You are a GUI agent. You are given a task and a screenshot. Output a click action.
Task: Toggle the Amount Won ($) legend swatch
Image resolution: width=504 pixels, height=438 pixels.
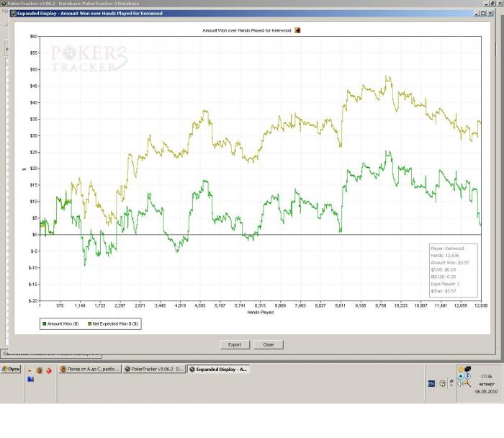(45, 324)
